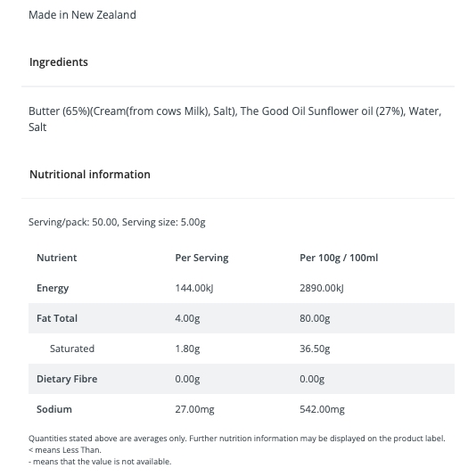This screenshot has height=476, width=476.
Task: Click the Nutrient column header
Action: coord(57,258)
